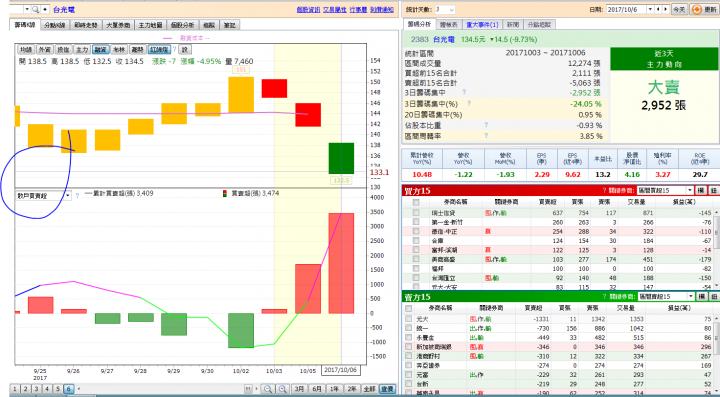Screen dimensions: 720x397
Task: Click help icon beside lower chart dropdown
Action: [77, 196]
